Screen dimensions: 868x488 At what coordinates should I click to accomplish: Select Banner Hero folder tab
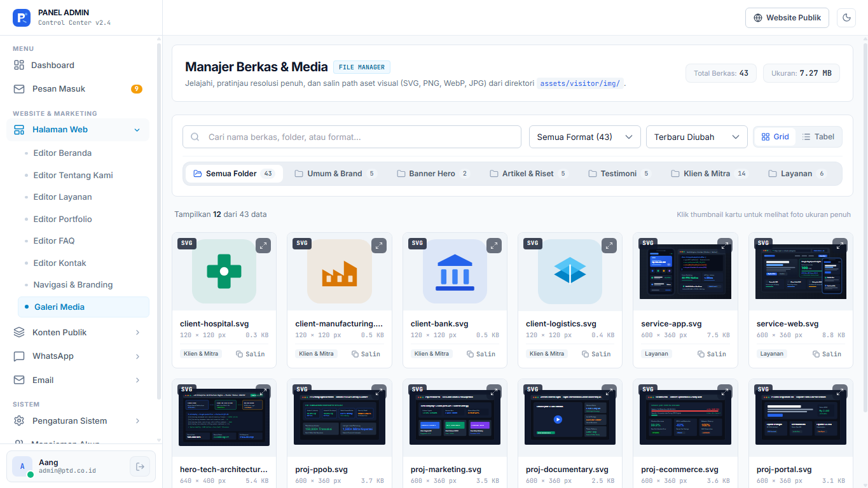(x=432, y=174)
